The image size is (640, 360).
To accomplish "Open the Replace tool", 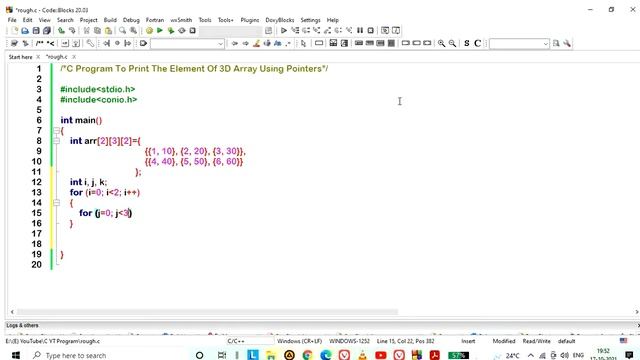I will pos(133,31).
